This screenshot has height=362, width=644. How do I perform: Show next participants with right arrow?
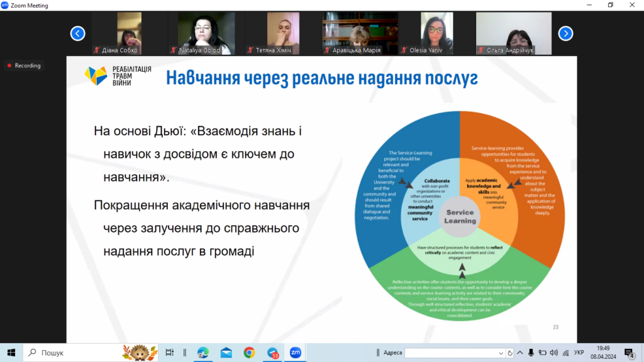tap(565, 33)
